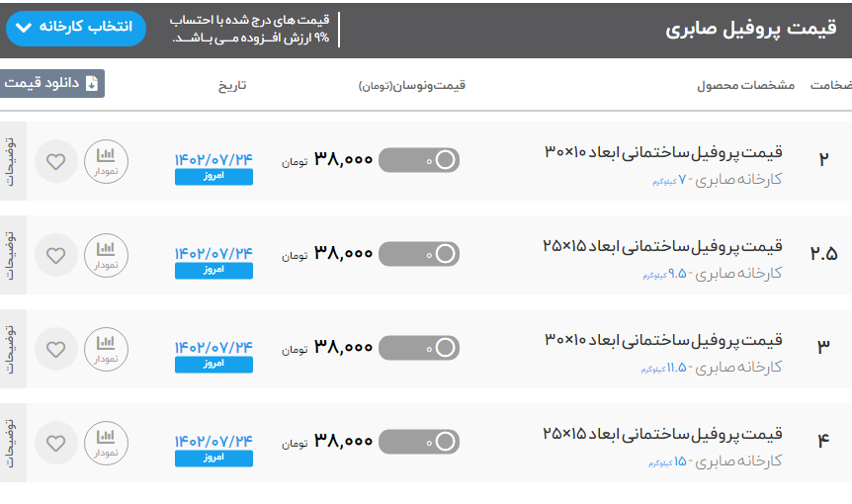
Task: Favorite the thickness 2 profile with heart
Action: 56,161
